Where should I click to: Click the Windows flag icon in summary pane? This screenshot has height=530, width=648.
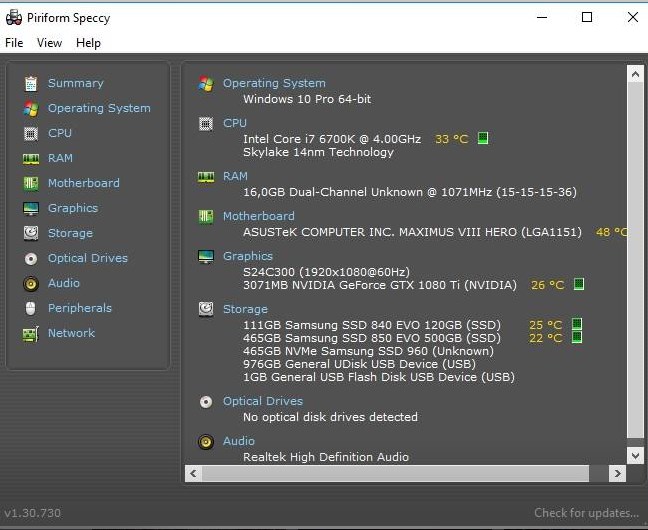[x=206, y=84]
